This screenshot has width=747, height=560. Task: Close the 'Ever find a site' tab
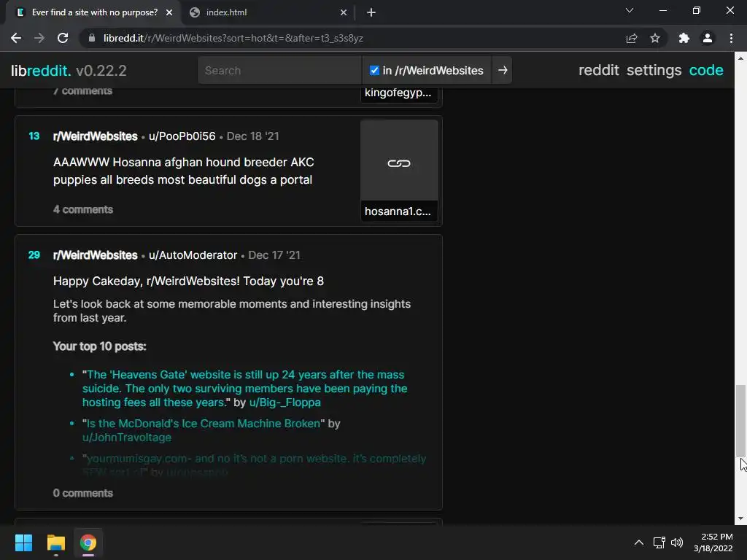click(169, 12)
